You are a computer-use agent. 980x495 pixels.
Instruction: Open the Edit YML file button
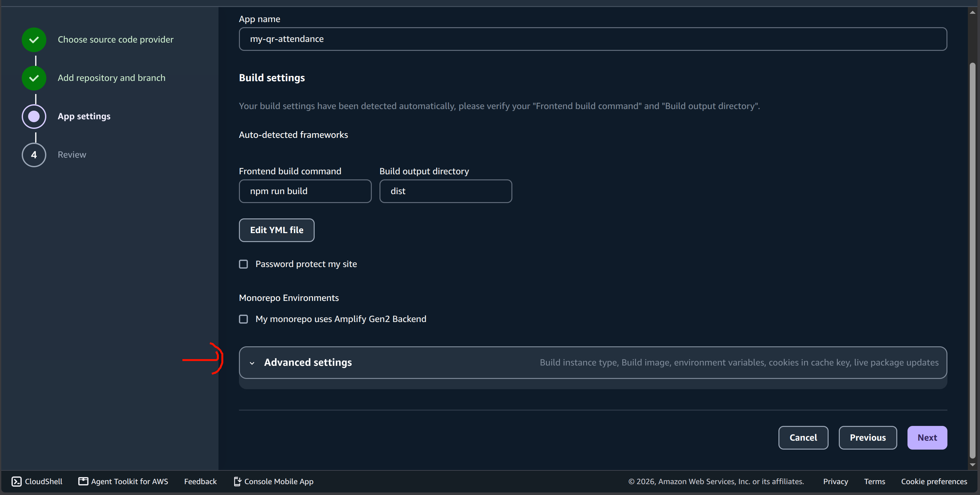pyautogui.click(x=277, y=230)
